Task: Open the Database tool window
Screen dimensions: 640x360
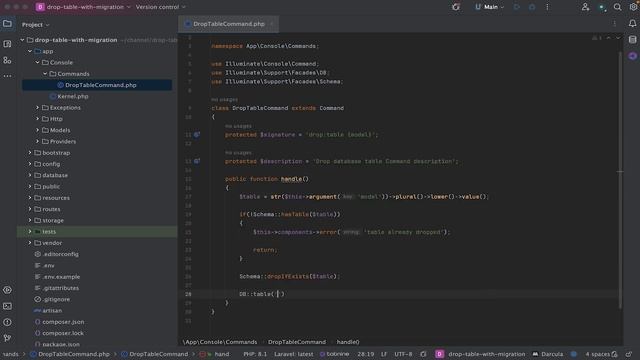Action: pyautogui.click(x=632, y=40)
